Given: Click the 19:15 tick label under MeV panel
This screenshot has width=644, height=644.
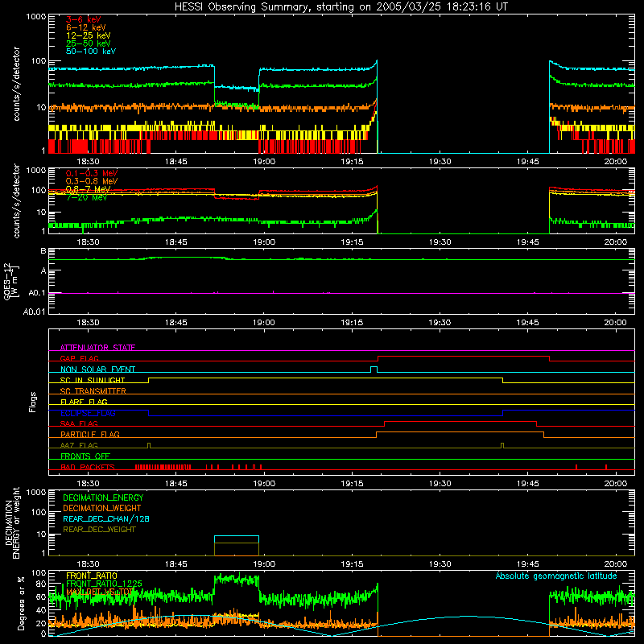Looking at the screenshot, I should pos(352,242).
